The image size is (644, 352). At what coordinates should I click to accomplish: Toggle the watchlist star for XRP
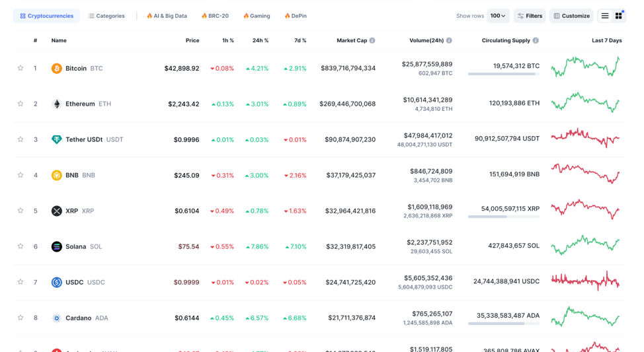click(20, 211)
